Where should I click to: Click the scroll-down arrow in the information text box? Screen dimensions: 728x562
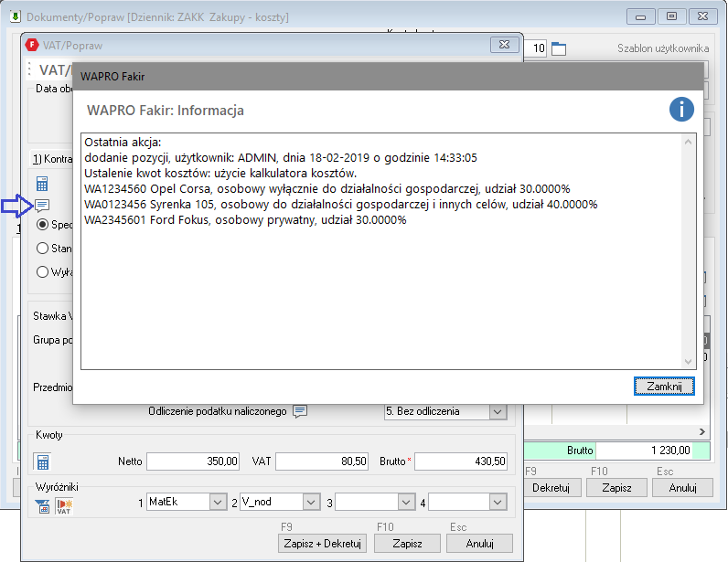(688, 362)
